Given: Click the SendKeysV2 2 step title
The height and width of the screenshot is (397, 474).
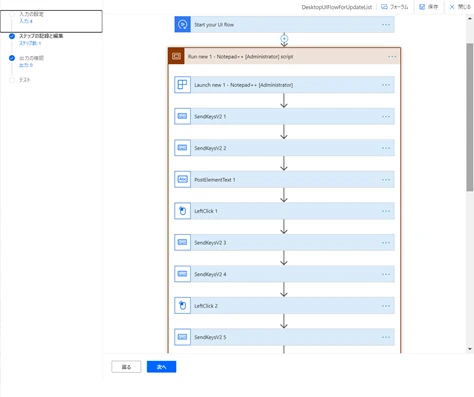Looking at the screenshot, I should (x=210, y=148).
